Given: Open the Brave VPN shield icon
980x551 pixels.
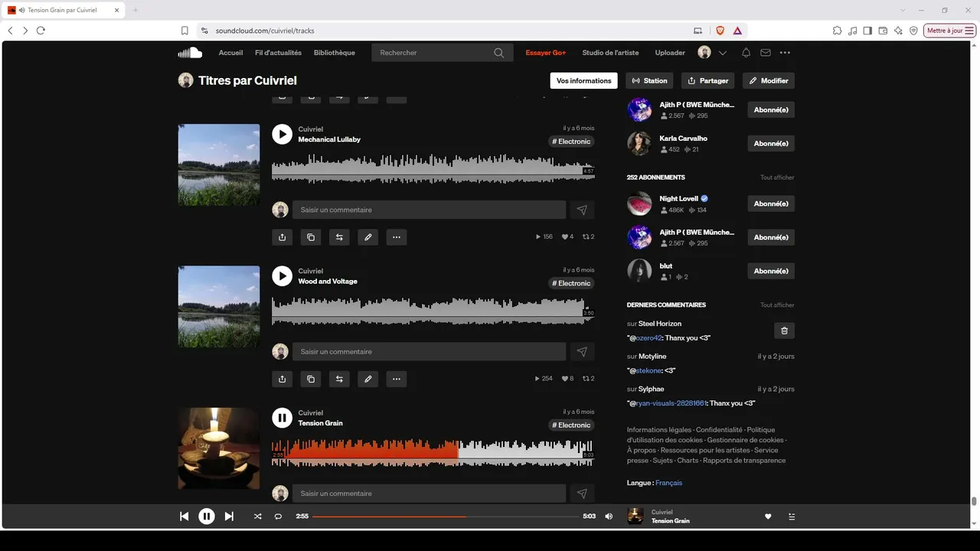Looking at the screenshot, I should click(x=913, y=31).
